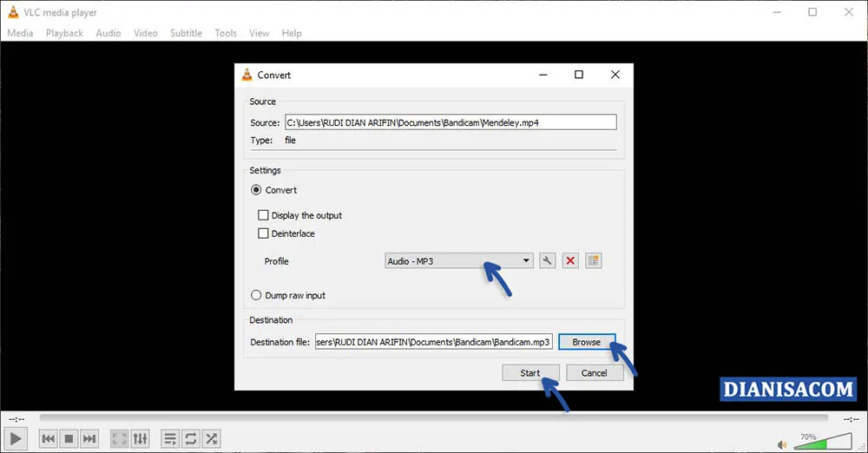The height and width of the screenshot is (453, 868).
Task: Maximize the Convert dialog
Action: pyautogui.click(x=579, y=75)
